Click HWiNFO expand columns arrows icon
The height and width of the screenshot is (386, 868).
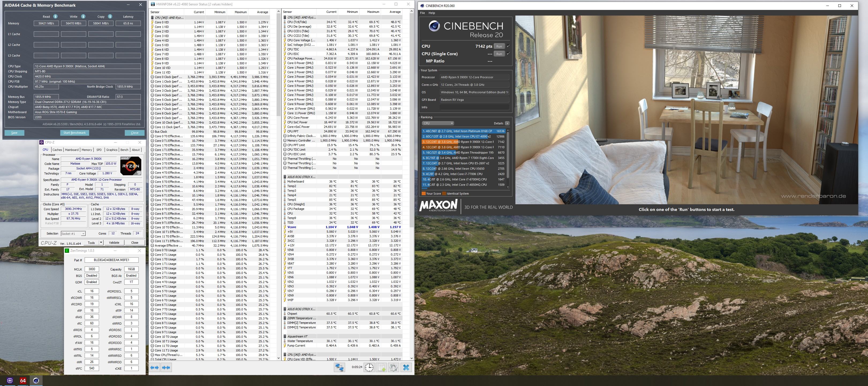(155, 368)
